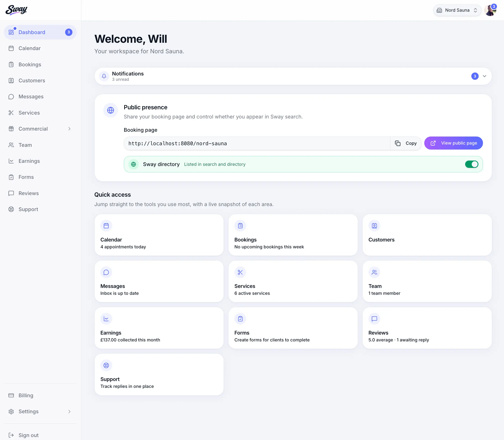
Task: Click the Bookings clipboard icon in sidebar
Action: (11, 64)
